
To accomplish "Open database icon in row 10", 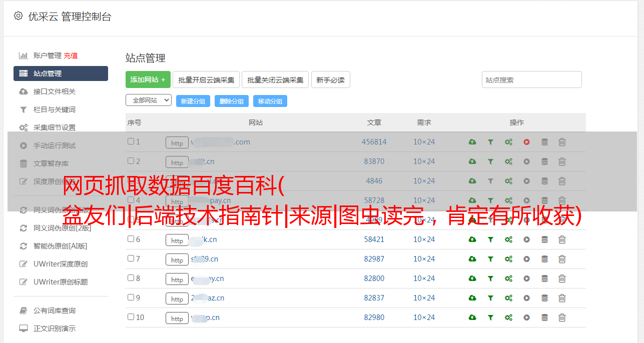I will 544,317.
